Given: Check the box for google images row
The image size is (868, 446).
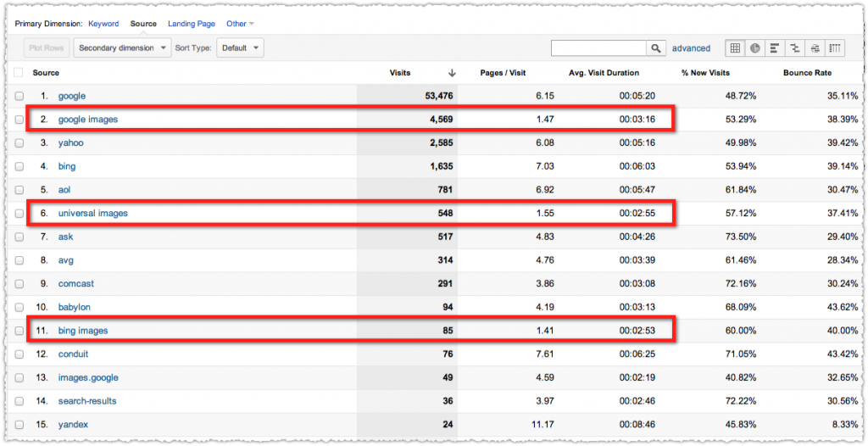Looking at the screenshot, I should click(19, 119).
